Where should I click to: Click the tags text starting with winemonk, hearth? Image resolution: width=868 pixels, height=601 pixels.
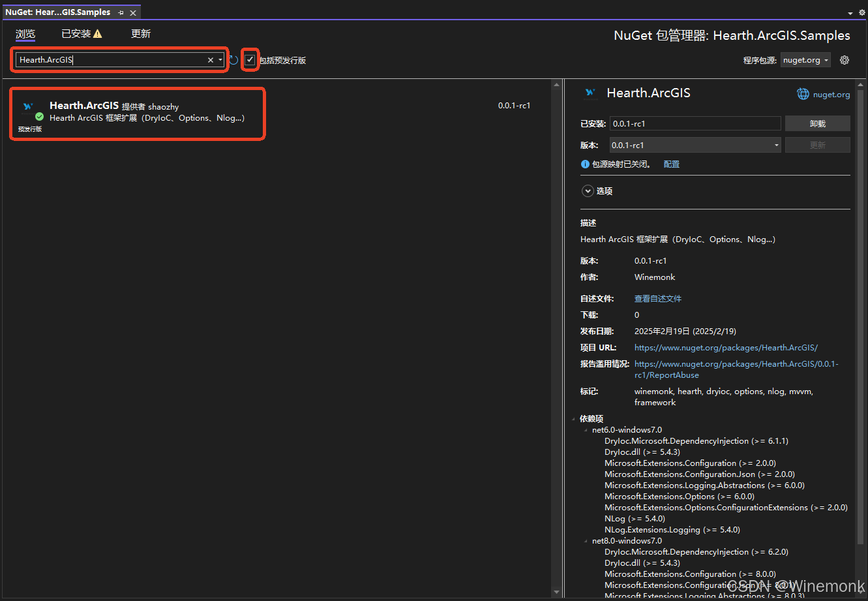point(724,397)
